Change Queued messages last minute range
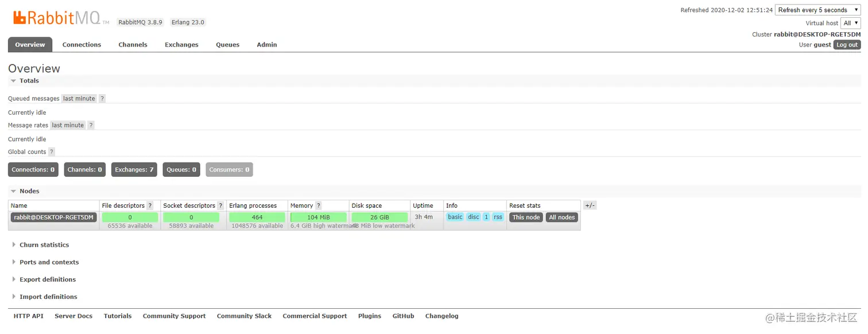Image resolution: width=868 pixels, height=334 pixels. coord(79,99)
